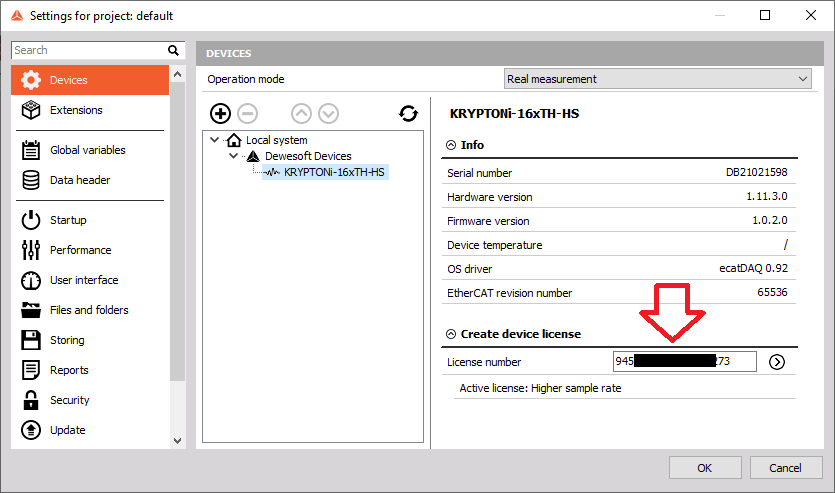
Task: Click the Reports document icon
Action: pyautogui.click(x=31, y=370)
